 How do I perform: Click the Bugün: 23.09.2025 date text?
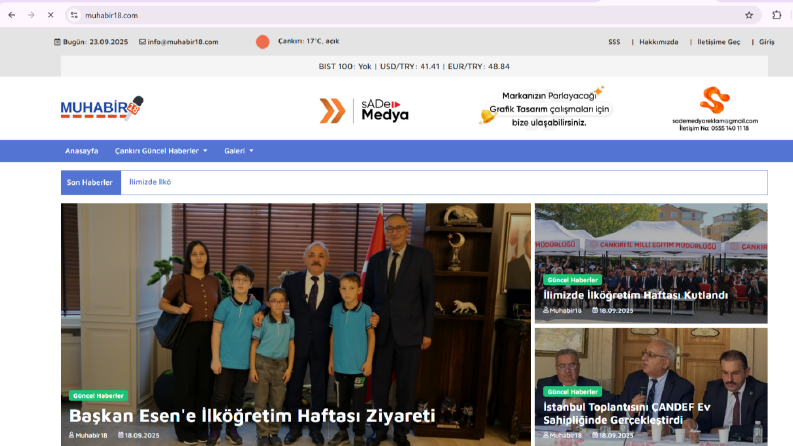[95, 42]
